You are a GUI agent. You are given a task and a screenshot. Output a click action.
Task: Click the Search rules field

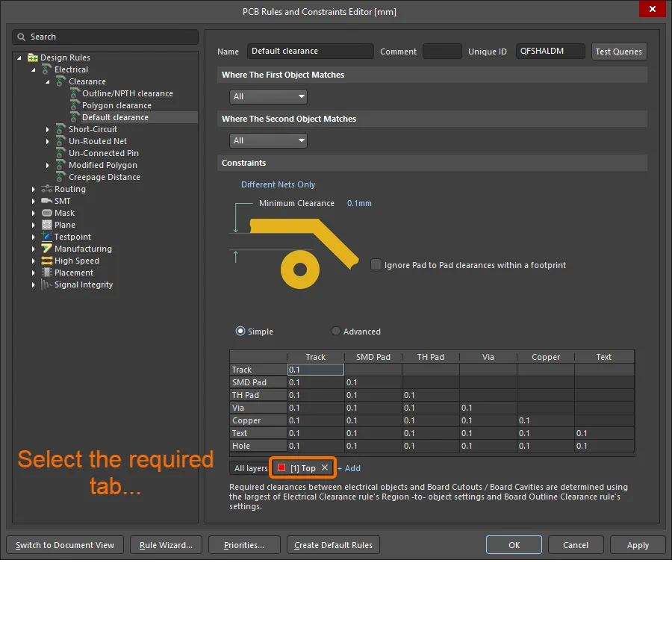pyautogui.click(x=105, y=37)
